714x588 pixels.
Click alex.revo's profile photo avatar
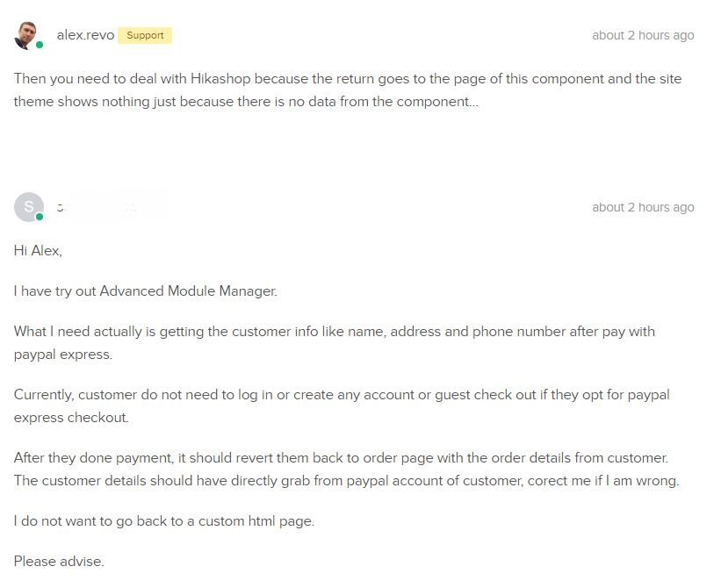coord(27,34)
